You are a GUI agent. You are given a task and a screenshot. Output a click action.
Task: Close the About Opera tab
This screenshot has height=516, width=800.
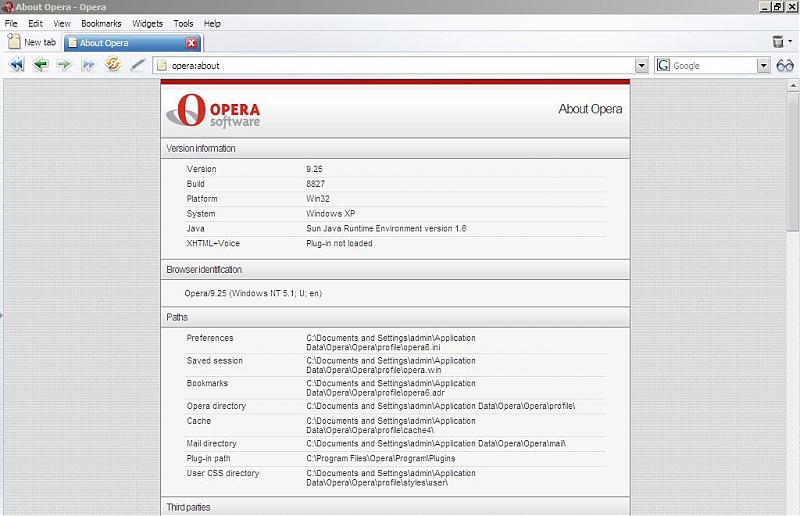[191, 43]
